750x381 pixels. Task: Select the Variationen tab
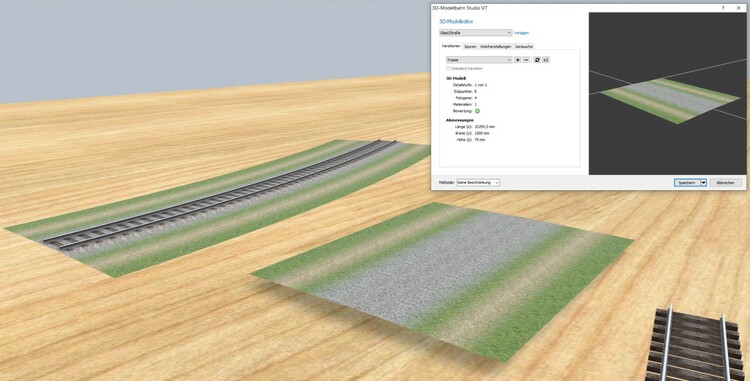451,46
